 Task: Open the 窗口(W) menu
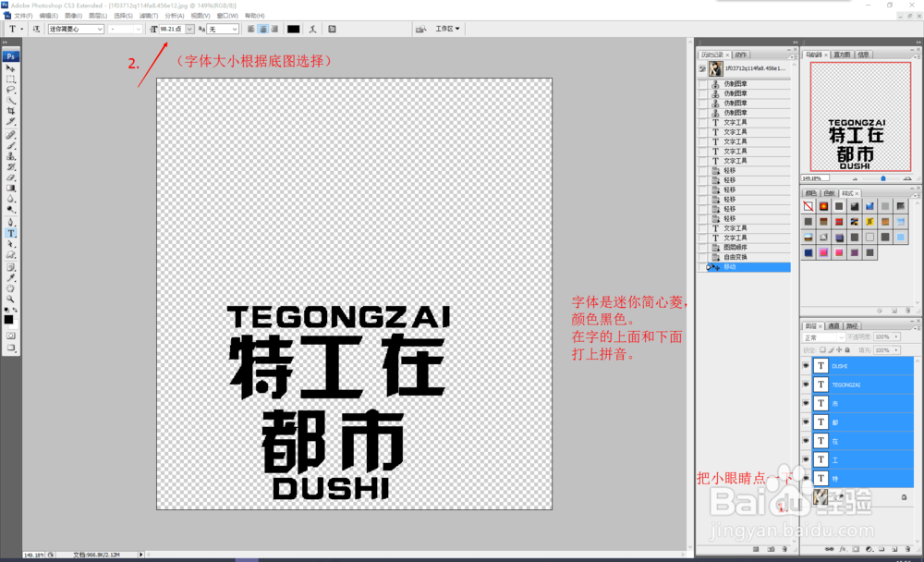click(x=227, y=16)
